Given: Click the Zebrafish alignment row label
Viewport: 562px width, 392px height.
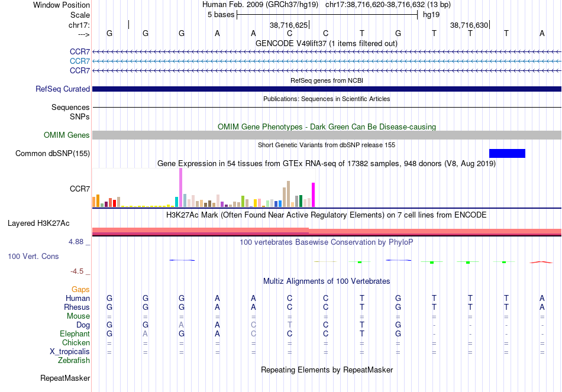Looking at the screenshot, I should (74, 360).
